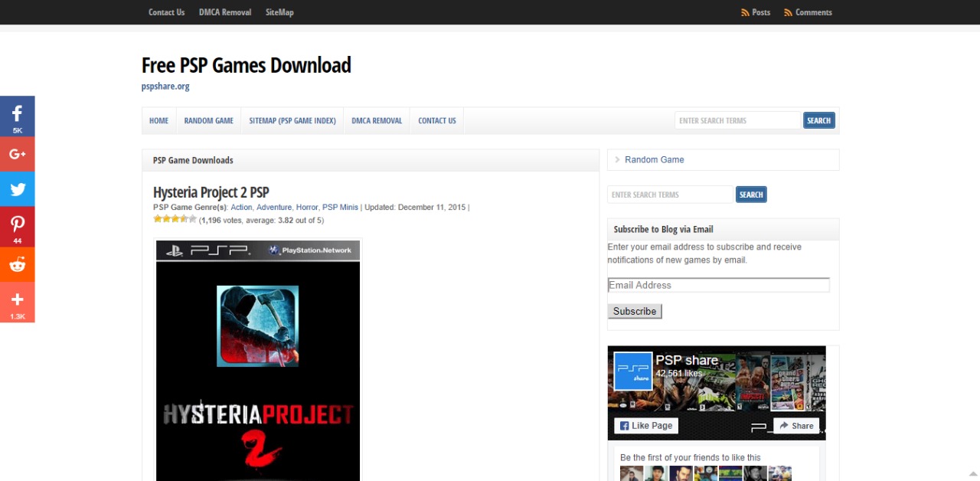Click the Comments RSS feed icon

788,12
